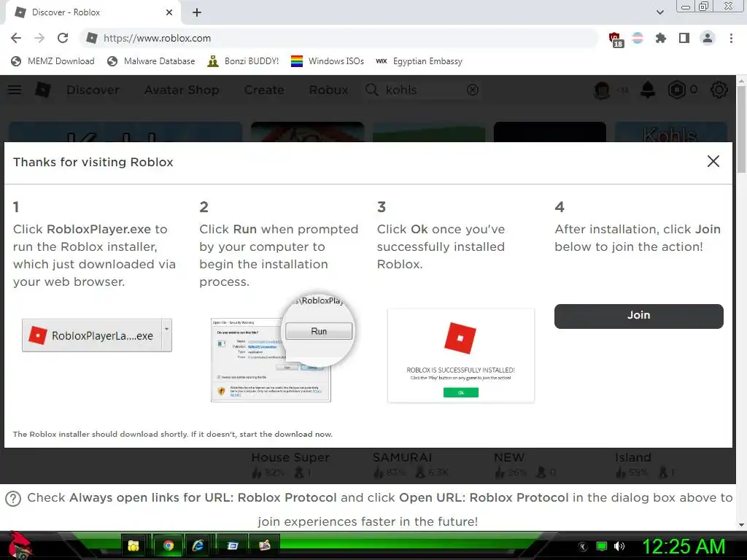Click the help question mark icon
747x560 pixels.
13,498
